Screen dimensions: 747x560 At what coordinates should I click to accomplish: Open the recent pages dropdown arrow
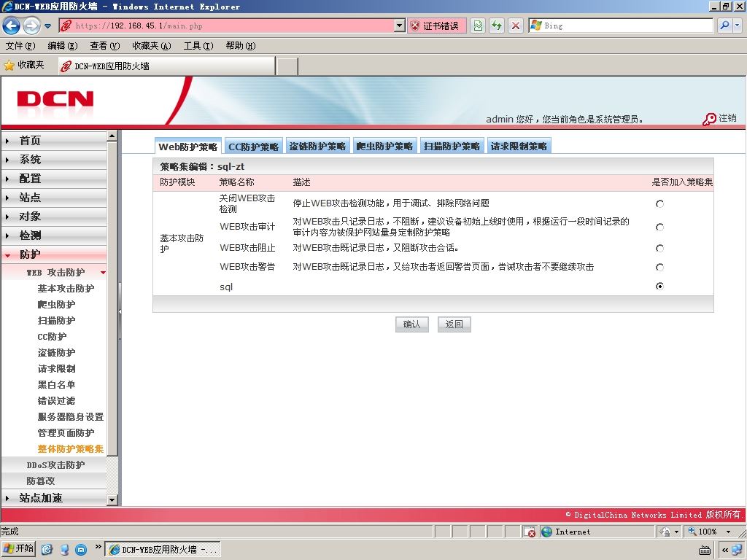[47, 26]
